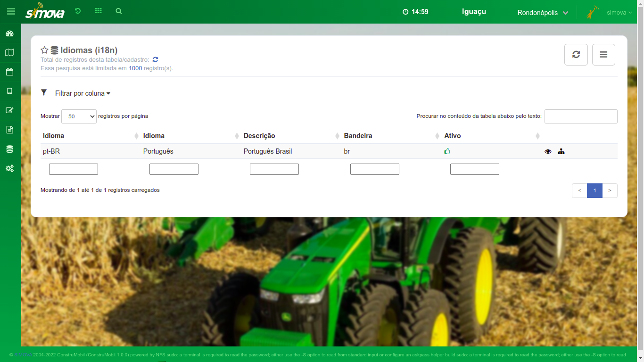This screenshot has height=362, width=644.
Task: Click the hierarchy icon for pt-BR row
Action: pos(561,152)
